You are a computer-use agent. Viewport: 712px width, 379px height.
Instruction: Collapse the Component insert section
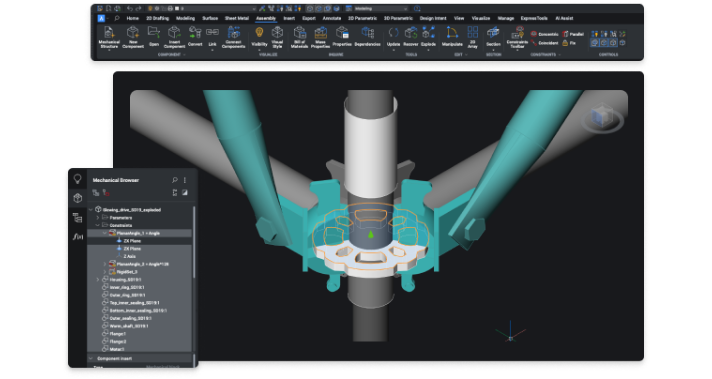point(91,359)
